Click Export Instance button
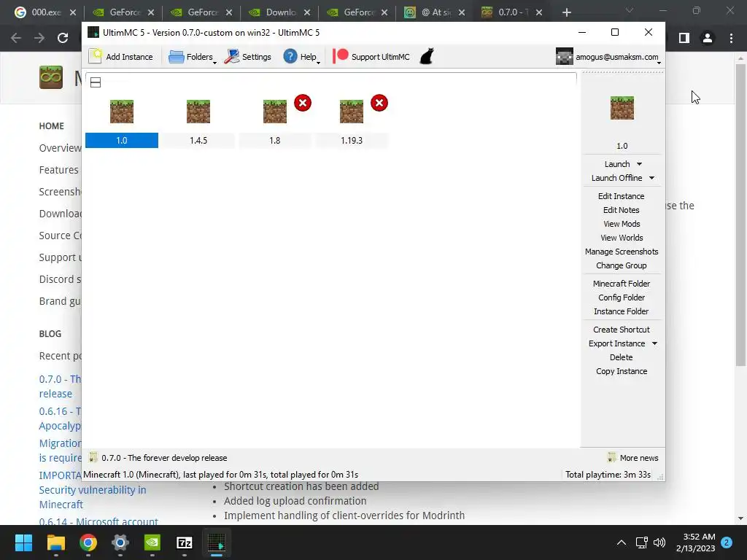The width and height of the screenshot is (747, 560). point(616,343)
